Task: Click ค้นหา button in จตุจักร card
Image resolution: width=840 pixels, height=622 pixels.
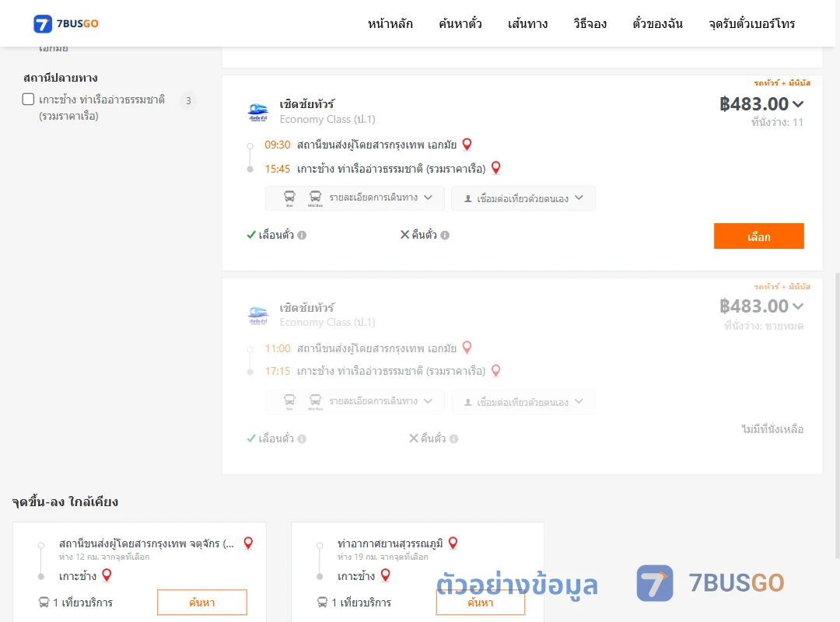Action: [x=202, y=603]
